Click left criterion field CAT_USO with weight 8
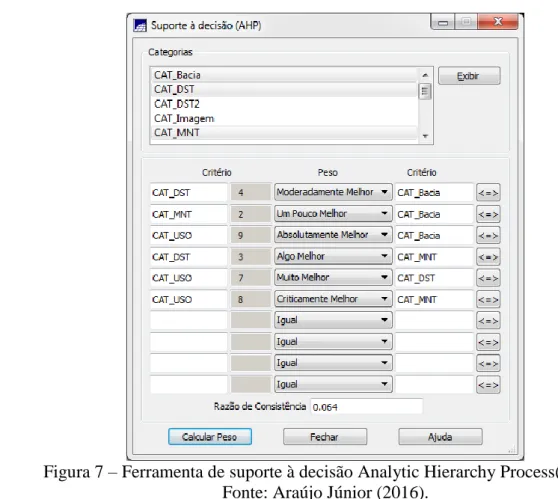The height and width of the screenshot is (499, 558). (x=189, y=299)
